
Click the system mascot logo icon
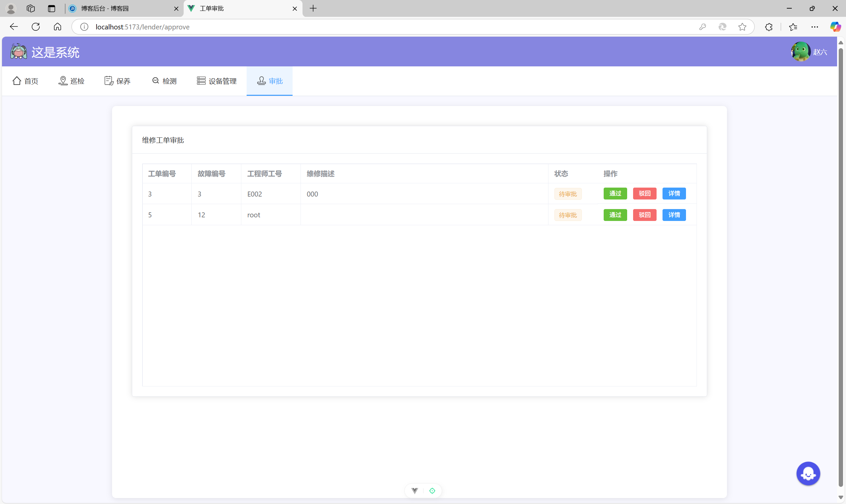pos(19,52)
